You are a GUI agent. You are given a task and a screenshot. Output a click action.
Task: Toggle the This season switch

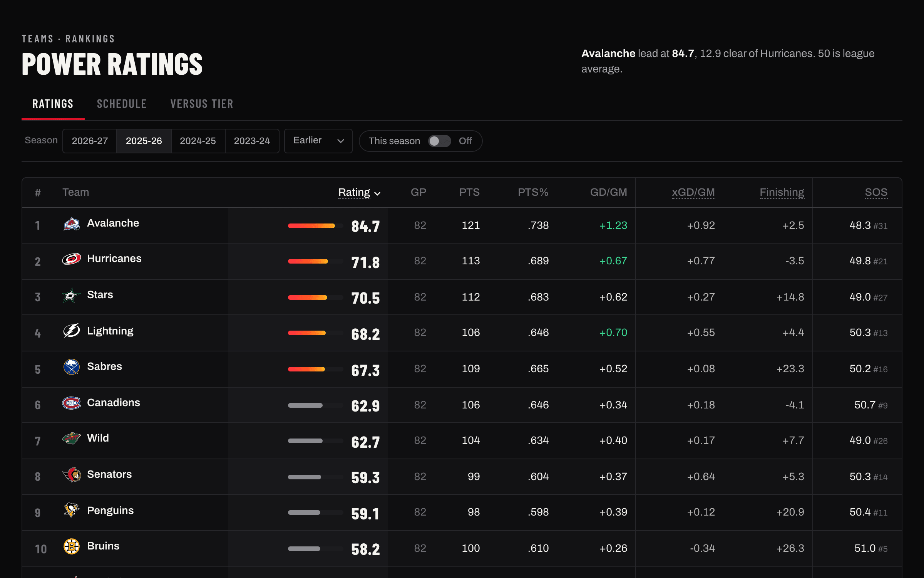click(440, 141)
